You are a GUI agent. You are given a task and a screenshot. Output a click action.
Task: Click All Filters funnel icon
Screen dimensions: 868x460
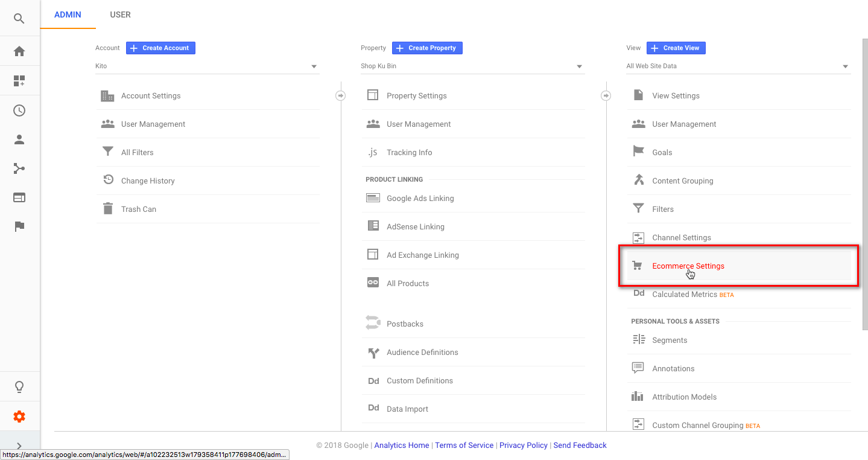point(108,152)
